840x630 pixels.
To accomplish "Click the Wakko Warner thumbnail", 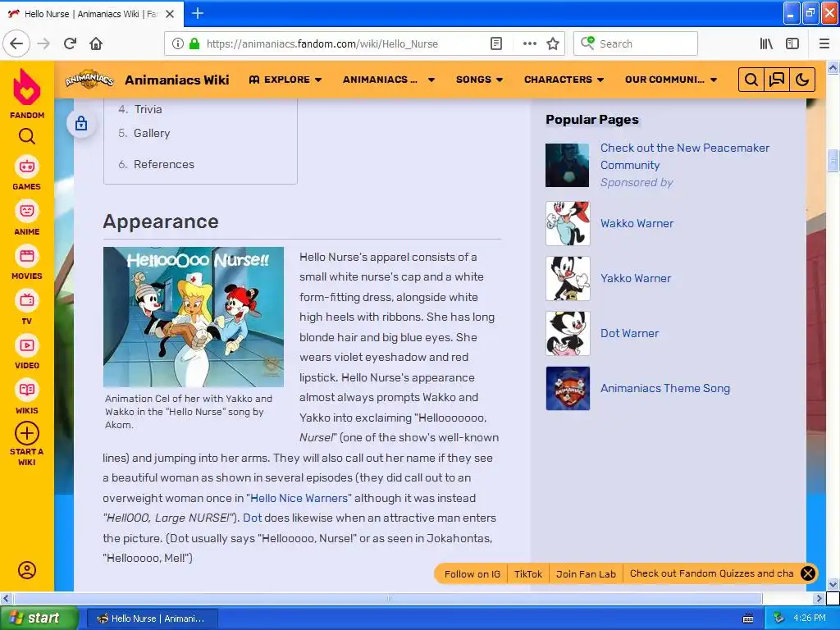I will click(x=568, y=223).
